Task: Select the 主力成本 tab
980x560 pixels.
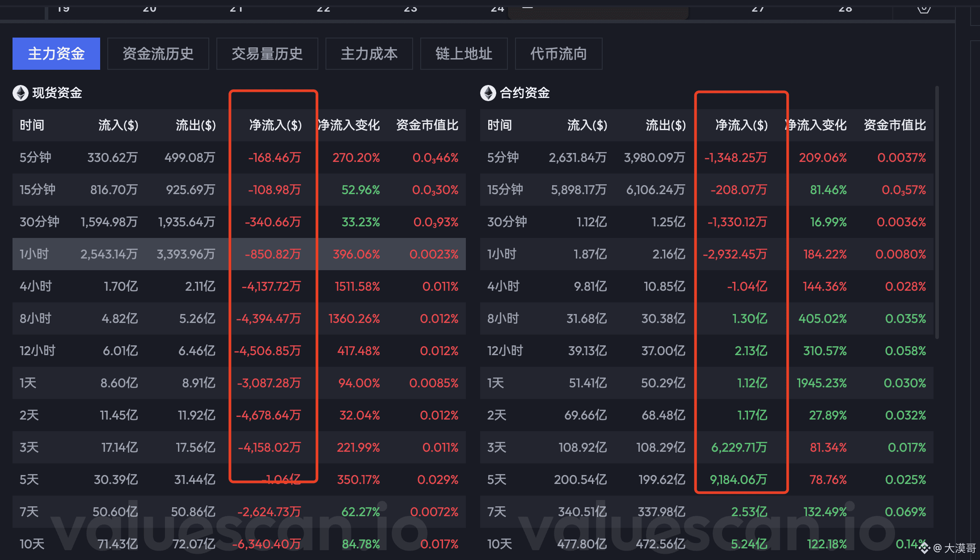Action: (369, 54)
